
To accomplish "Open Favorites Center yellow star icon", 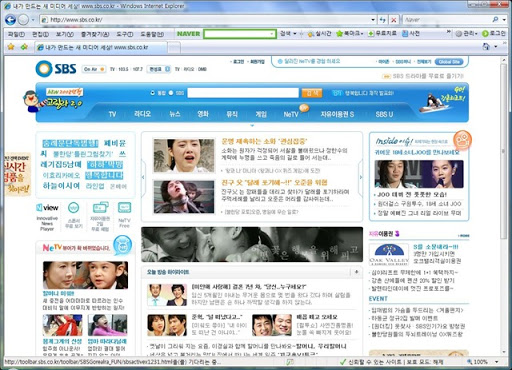I will (x=11, y=47).
